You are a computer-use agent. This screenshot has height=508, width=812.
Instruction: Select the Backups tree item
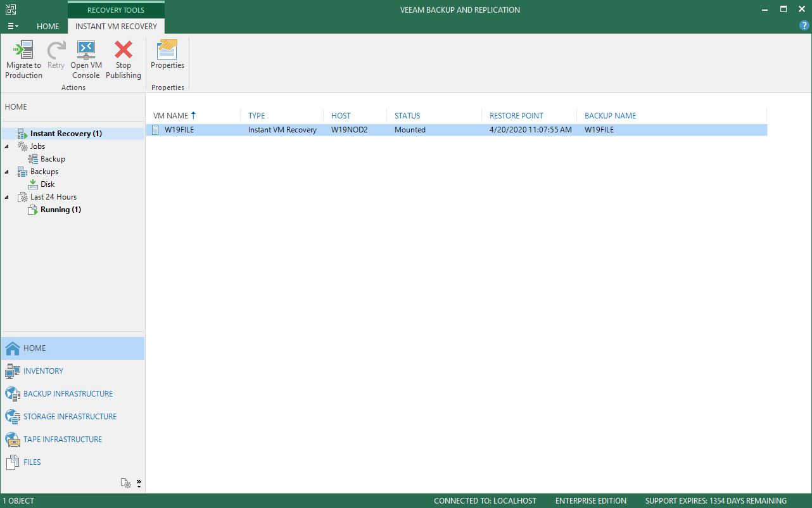[x=44, y=172]
